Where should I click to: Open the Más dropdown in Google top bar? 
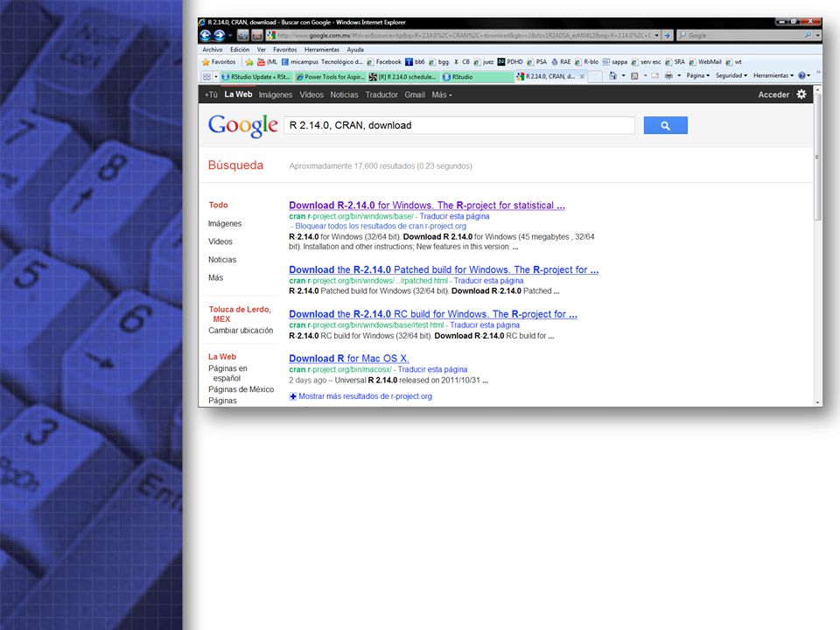[x=442, y=94]
